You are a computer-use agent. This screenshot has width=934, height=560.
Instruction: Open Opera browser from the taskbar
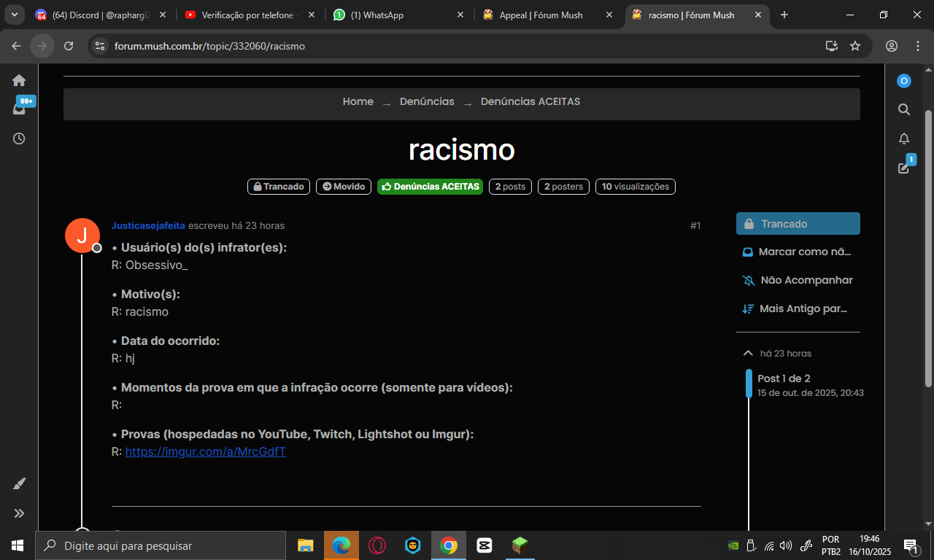point(377,545)
